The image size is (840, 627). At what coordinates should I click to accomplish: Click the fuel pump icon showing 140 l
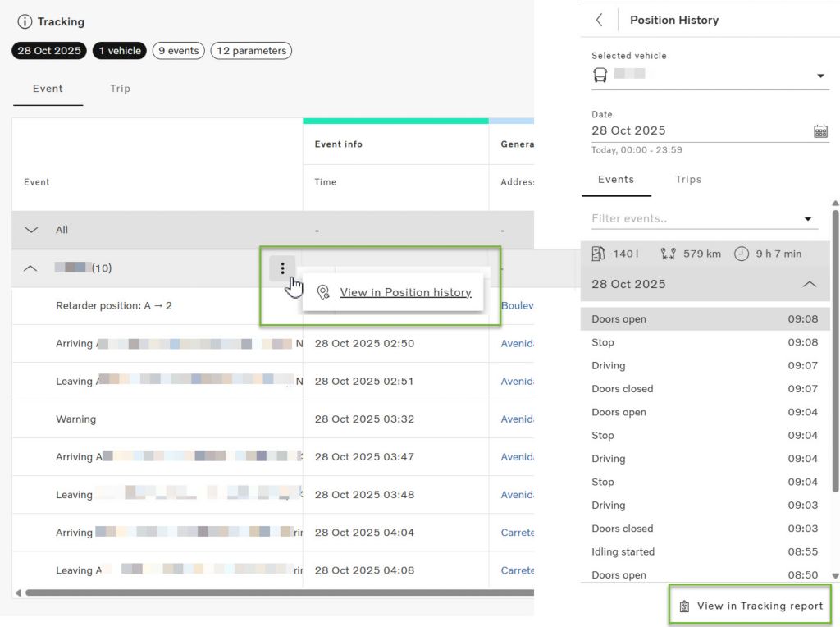click(599, 254)
